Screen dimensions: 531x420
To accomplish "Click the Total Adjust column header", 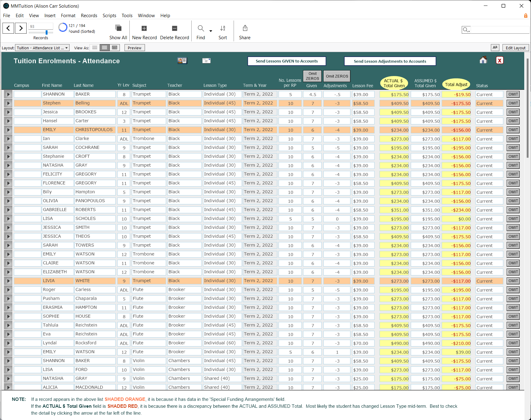I will [456, 85].
